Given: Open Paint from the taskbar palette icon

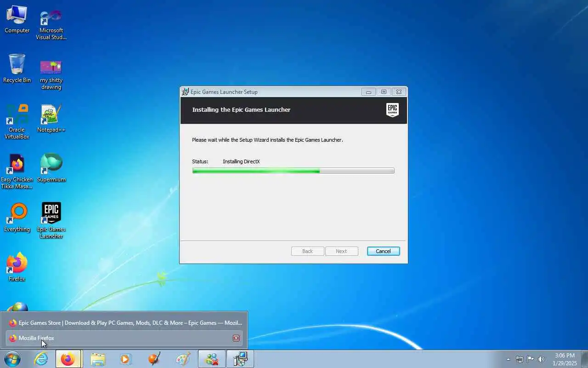Looking at the screenshot, I should [x=183, y=359].
